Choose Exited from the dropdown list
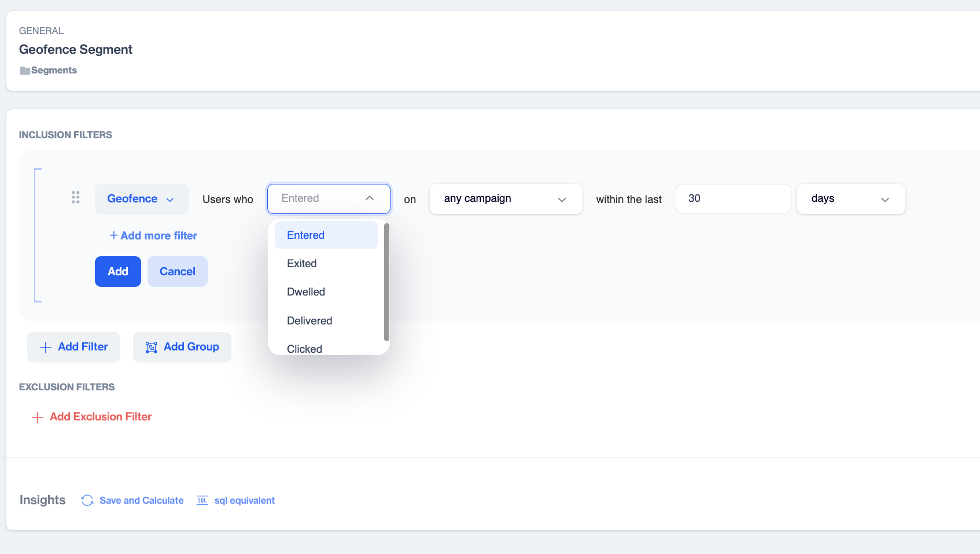The width and height of the screenshot is (980, 554). 326,264
